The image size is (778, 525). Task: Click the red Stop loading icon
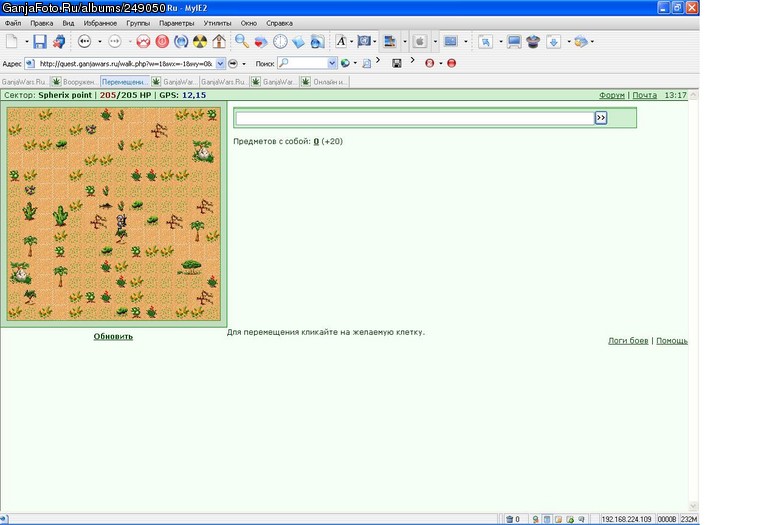[x=162, y=41]
